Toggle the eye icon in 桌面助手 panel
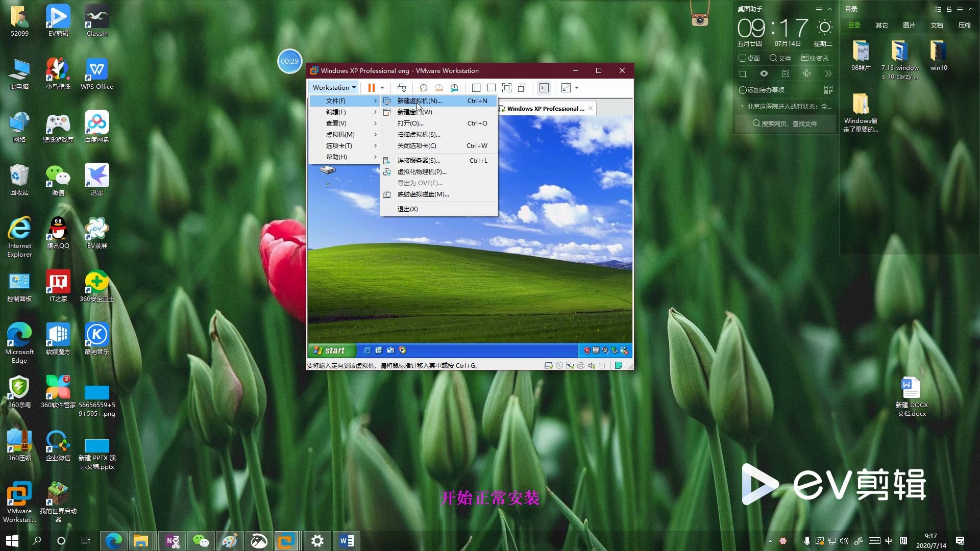980x551 pixels. (764, 73)
